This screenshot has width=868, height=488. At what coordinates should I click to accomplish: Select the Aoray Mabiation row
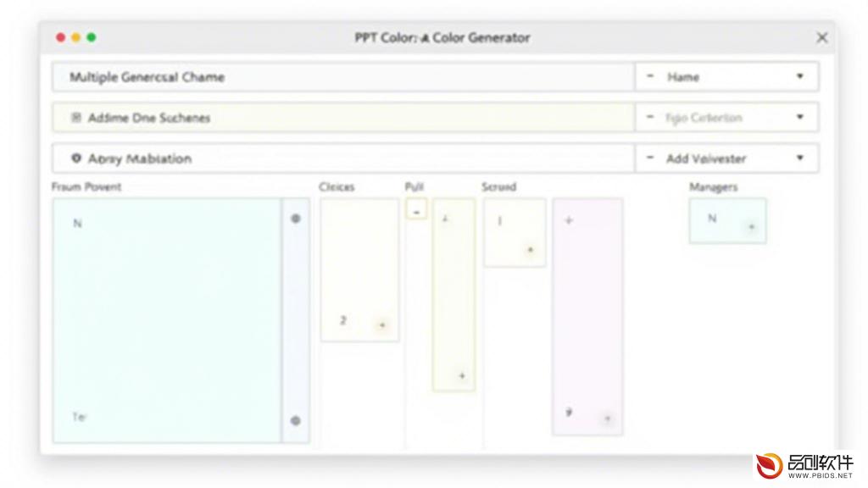click(x=343, y=158)
